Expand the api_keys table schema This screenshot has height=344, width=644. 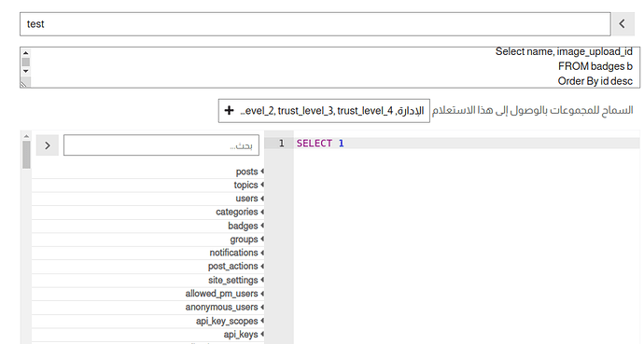(x=147, y=335)
